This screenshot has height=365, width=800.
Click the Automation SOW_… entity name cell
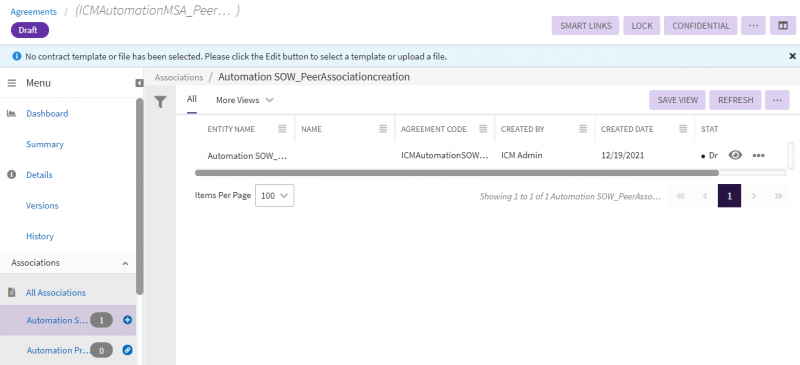[x=247, y=156]
